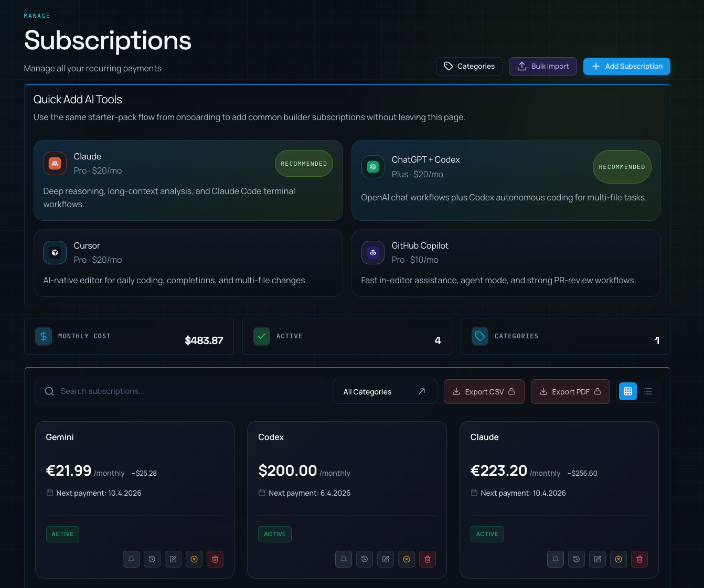The width and height of the screenshot is (704, 588).
Task: Click the ACTIVE badge on Gemini card
Action: [x=62, y=534]
